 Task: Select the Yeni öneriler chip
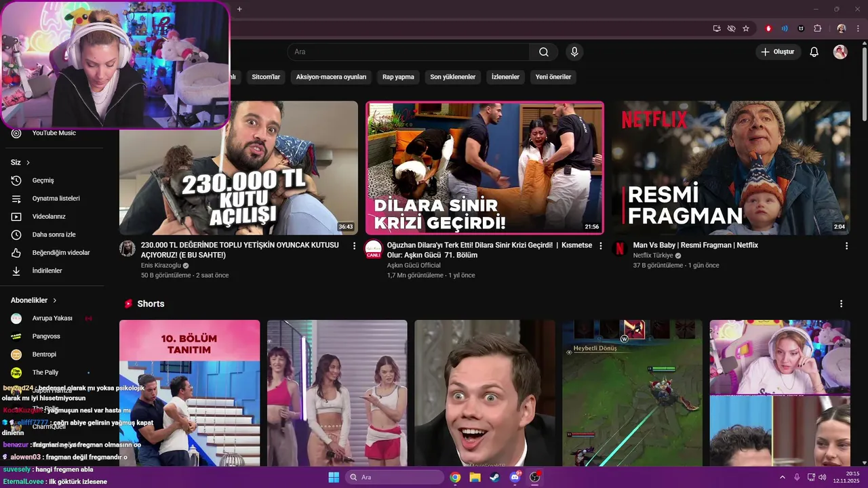click(x=553, y=77)
